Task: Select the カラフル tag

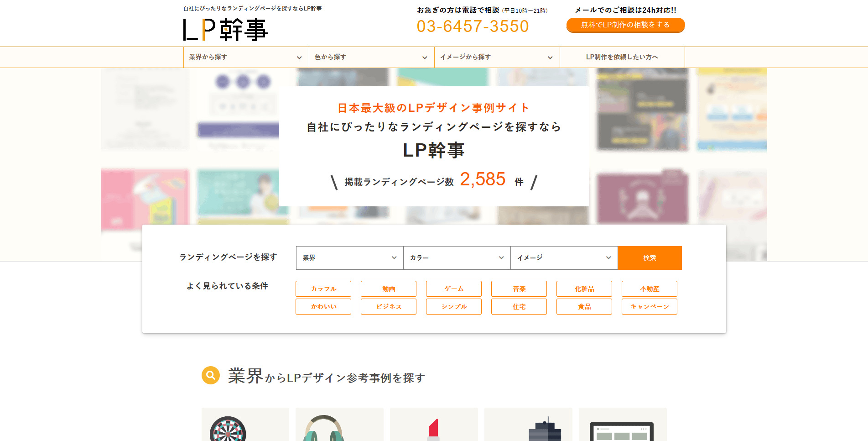Action: (x=323, y=289)
